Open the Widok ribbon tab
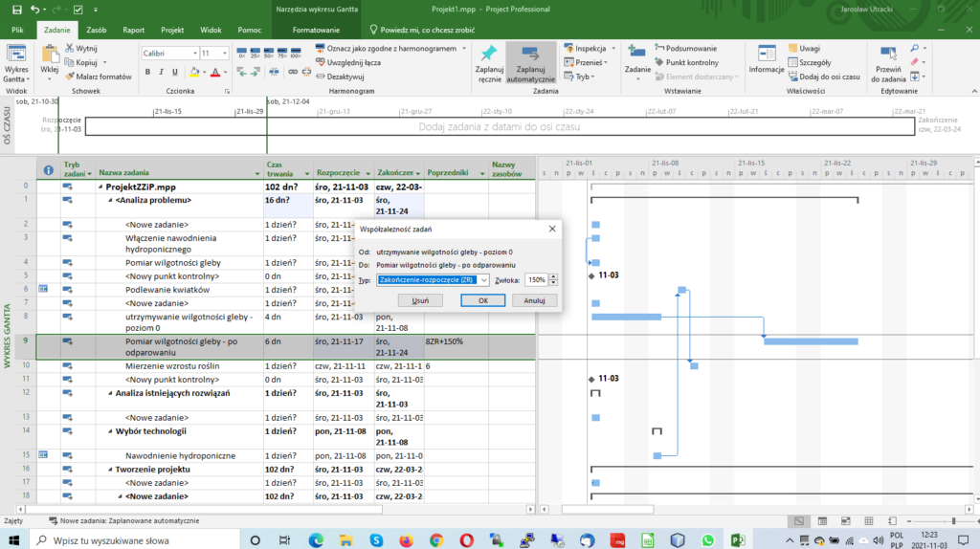 pyautogui.click(x=212, y=31)
